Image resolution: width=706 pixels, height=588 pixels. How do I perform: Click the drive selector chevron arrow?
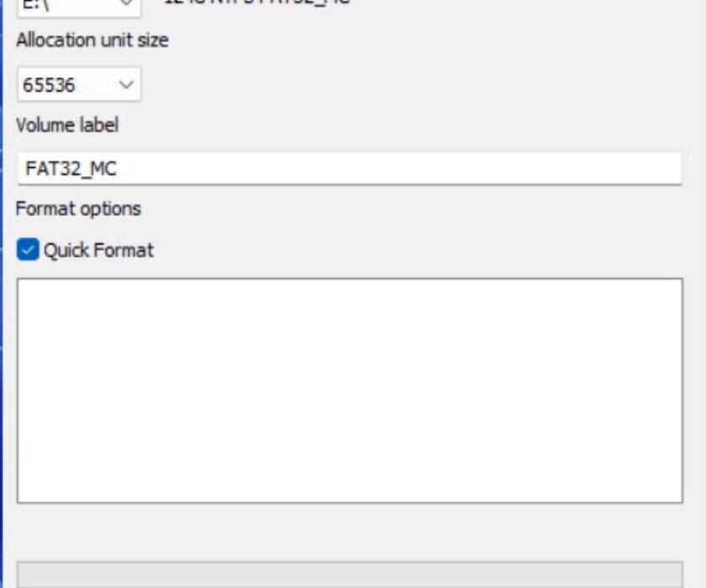coord(126,3)
